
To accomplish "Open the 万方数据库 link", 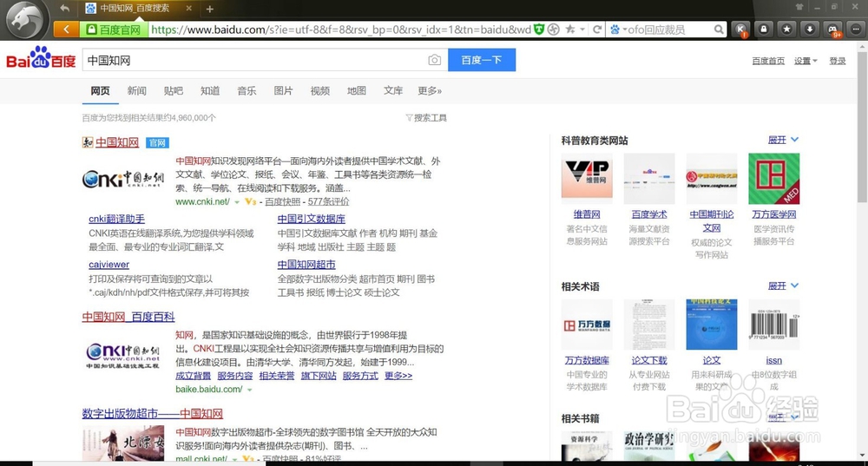I will (x=587, y=361).
